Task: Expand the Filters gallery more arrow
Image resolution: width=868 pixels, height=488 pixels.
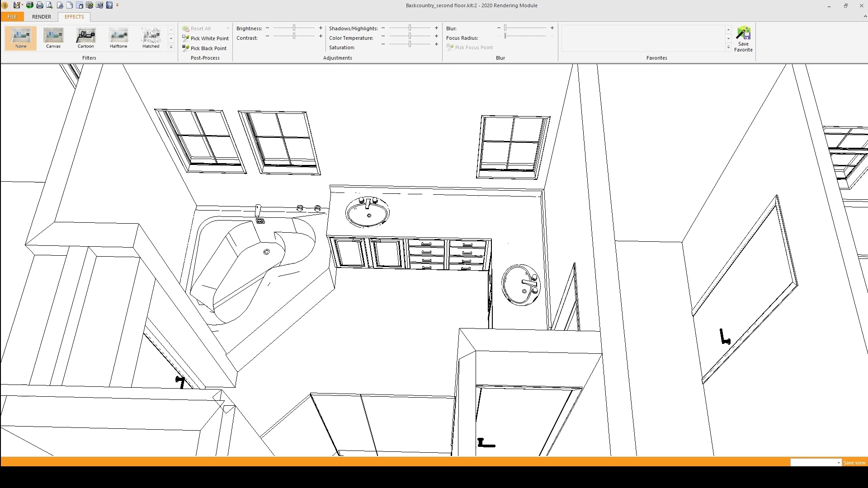Action: [171, 47]
